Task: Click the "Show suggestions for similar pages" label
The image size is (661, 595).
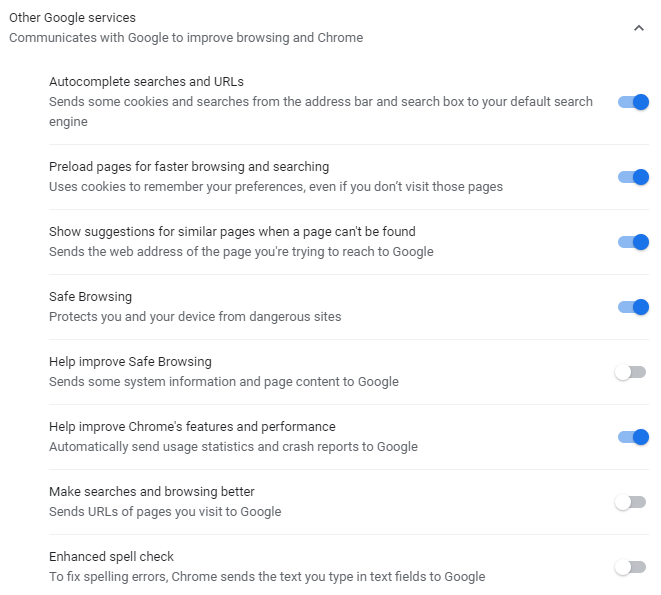Action: (232, 232)
